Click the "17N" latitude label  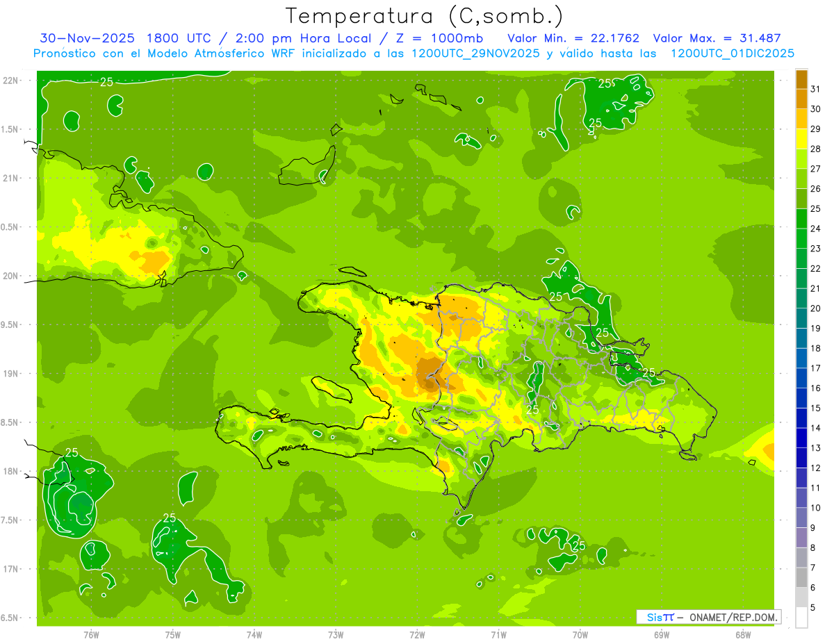coord(10,569)
